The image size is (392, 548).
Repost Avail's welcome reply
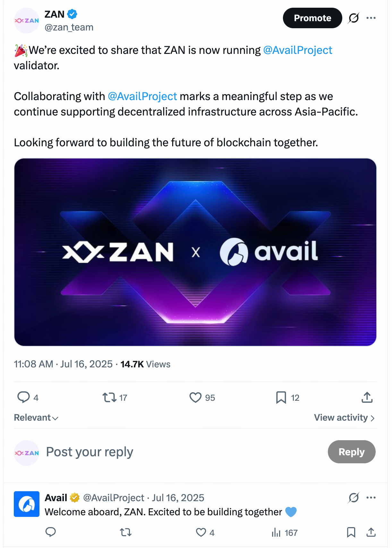[x=125, y=533]
